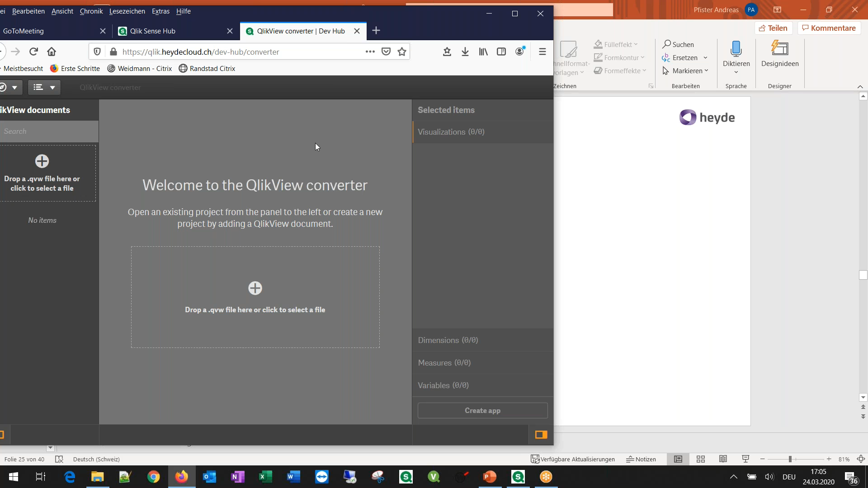Click the browser bookmark star icon
This screenshot has height=488, width=868.
click(402, 52)
